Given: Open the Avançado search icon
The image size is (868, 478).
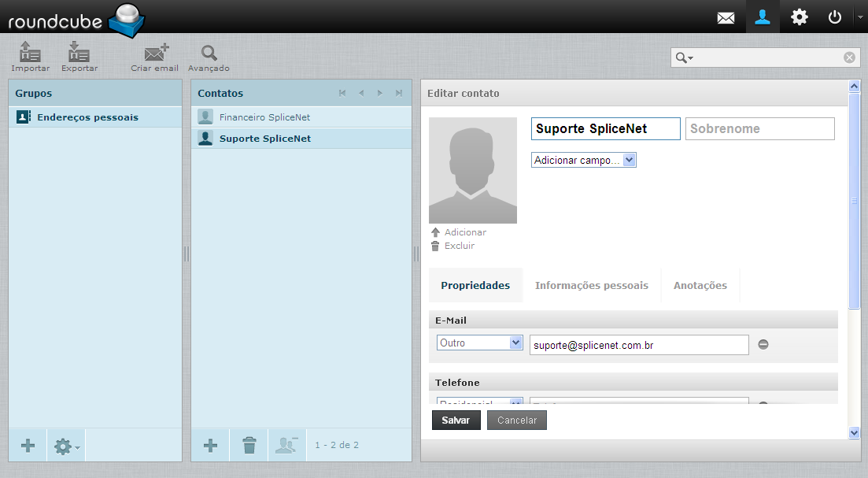Looking at the screenshot, I should coord(209,57).
